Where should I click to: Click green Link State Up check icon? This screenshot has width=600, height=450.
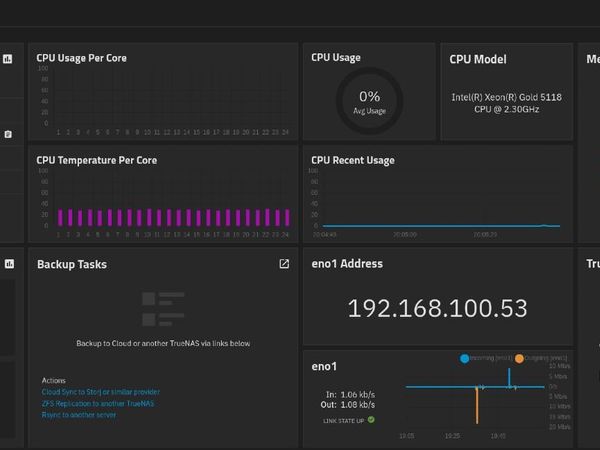click(371, 420)
